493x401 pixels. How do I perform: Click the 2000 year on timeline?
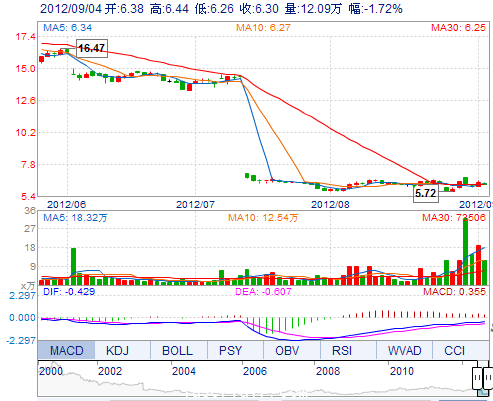tap(51, 371)
